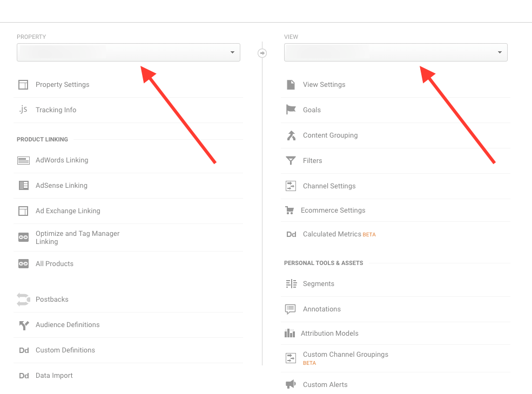The image size is (532, 394).
Task: Click the Goals flag icon
Action: click(x=291, y=110)
